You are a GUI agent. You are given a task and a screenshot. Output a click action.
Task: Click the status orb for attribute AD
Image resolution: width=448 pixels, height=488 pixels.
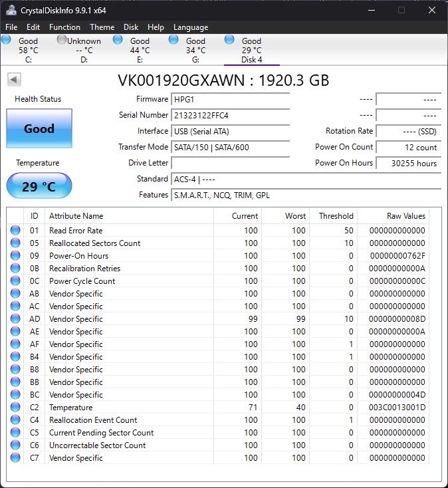pos(15,318)
